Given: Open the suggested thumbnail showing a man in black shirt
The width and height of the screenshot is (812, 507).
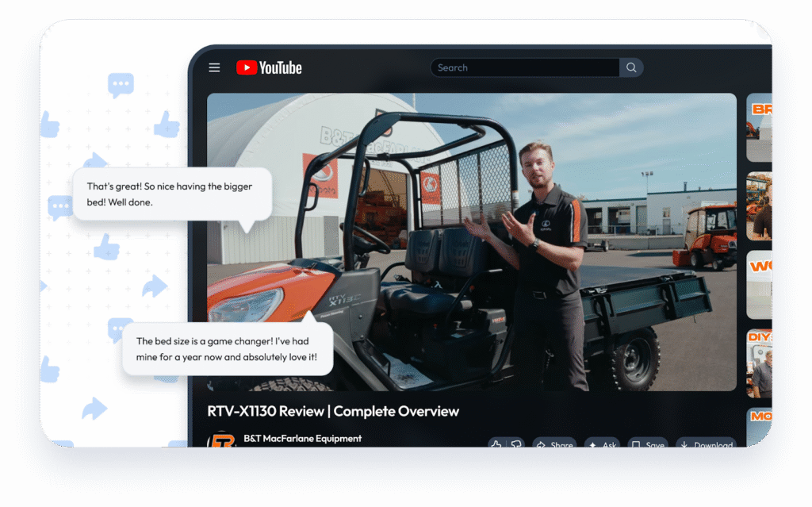Looking at the screenshot, I should (x=759, y=206).
